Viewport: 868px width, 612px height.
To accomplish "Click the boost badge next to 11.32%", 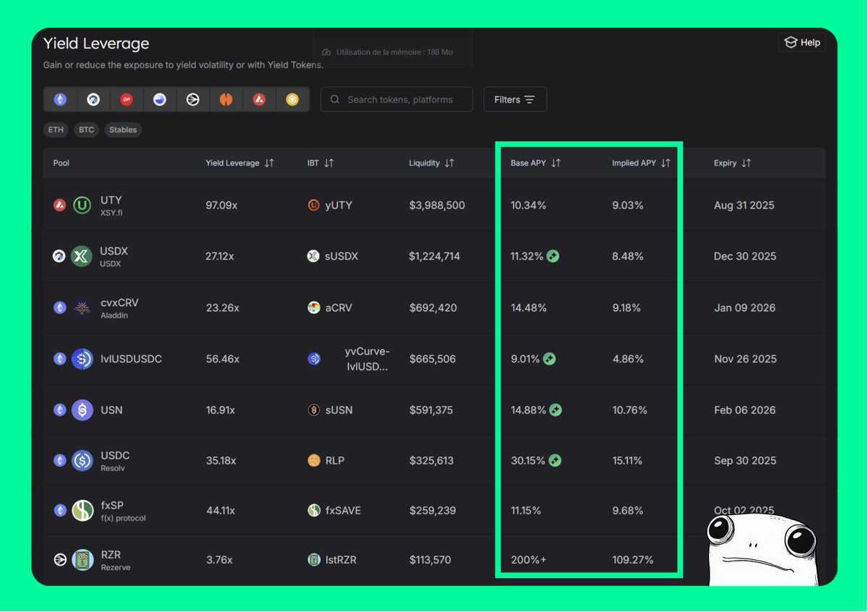I will click(x=553, y=256).
